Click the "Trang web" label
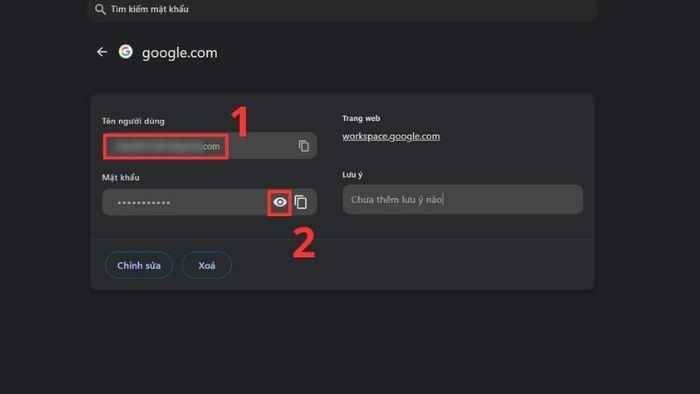 [361, 118]
